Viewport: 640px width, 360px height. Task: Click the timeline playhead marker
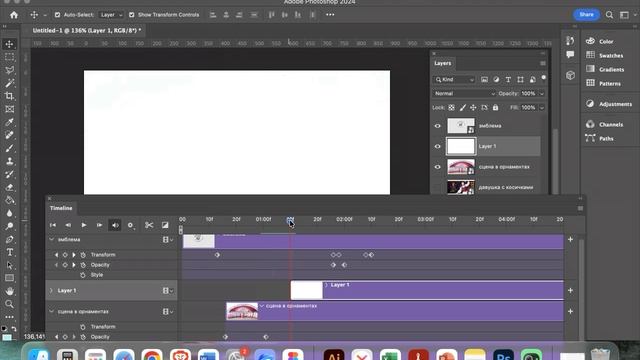[x=290, y=221]
